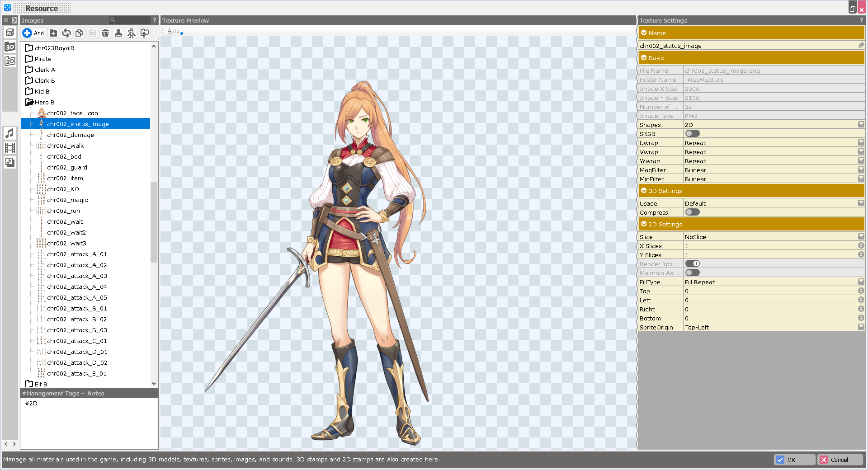Open the Pirate folder in the tree
Viewport: 868px width, 470px height.
coord(43,59)
